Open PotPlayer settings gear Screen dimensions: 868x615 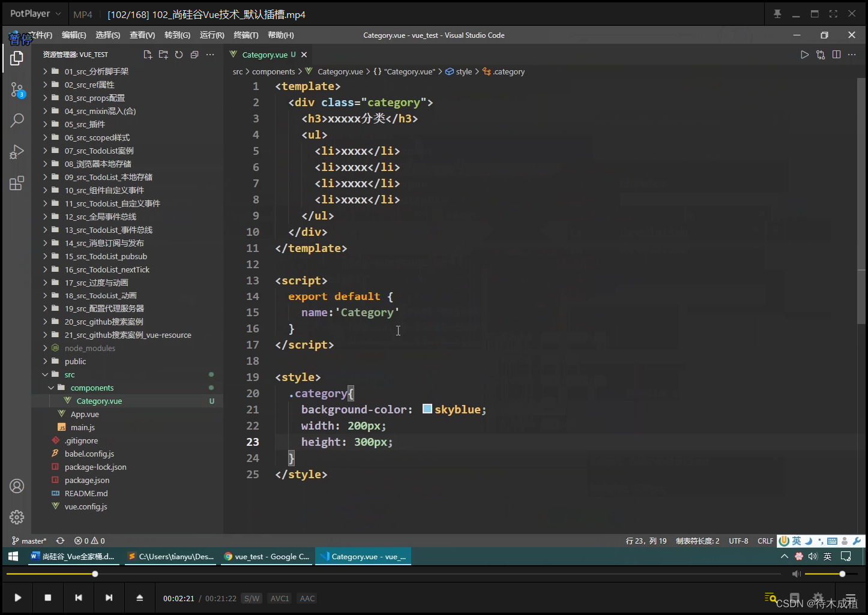coord(818,598)
